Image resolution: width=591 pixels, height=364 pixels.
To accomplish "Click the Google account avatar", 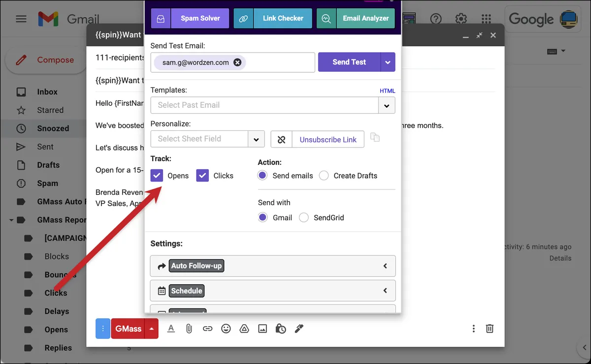I will click(569, 19).
